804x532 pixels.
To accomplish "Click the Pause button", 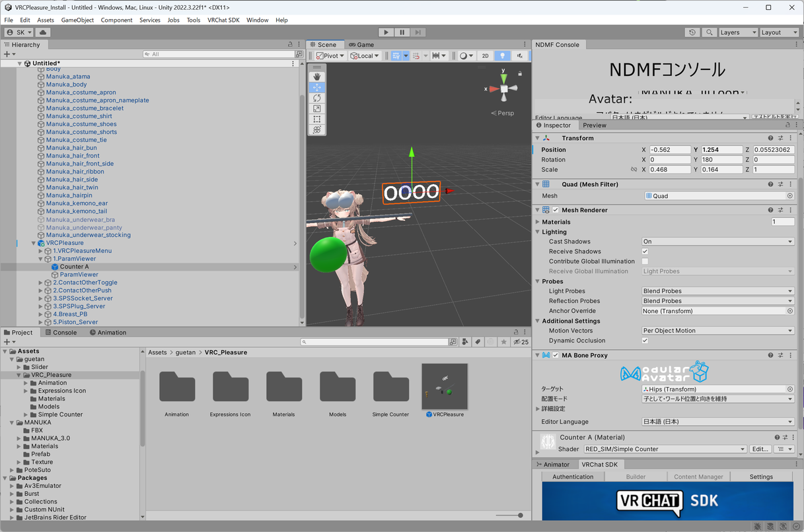I will (x=402, y=32).
